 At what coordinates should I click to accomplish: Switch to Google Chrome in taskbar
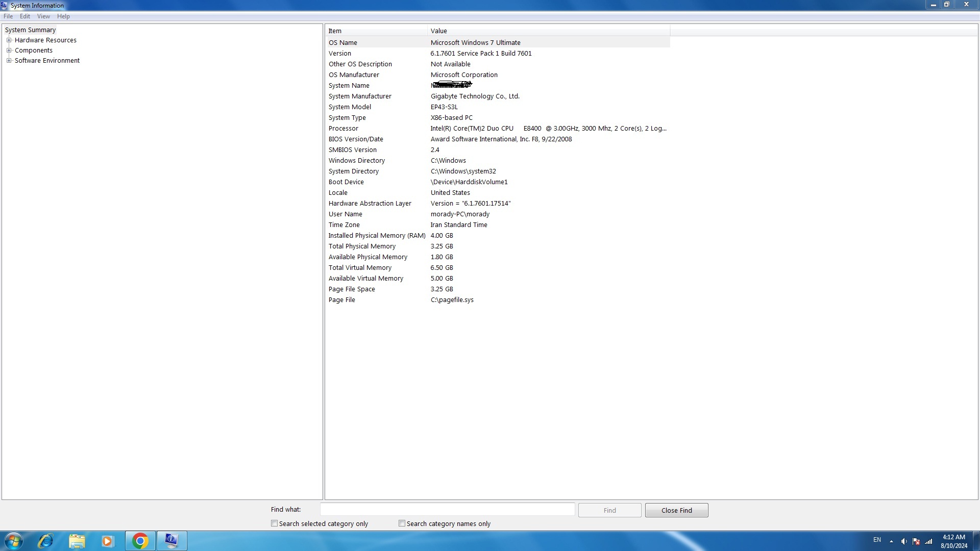pyautogui.click(x=140, y=541)
